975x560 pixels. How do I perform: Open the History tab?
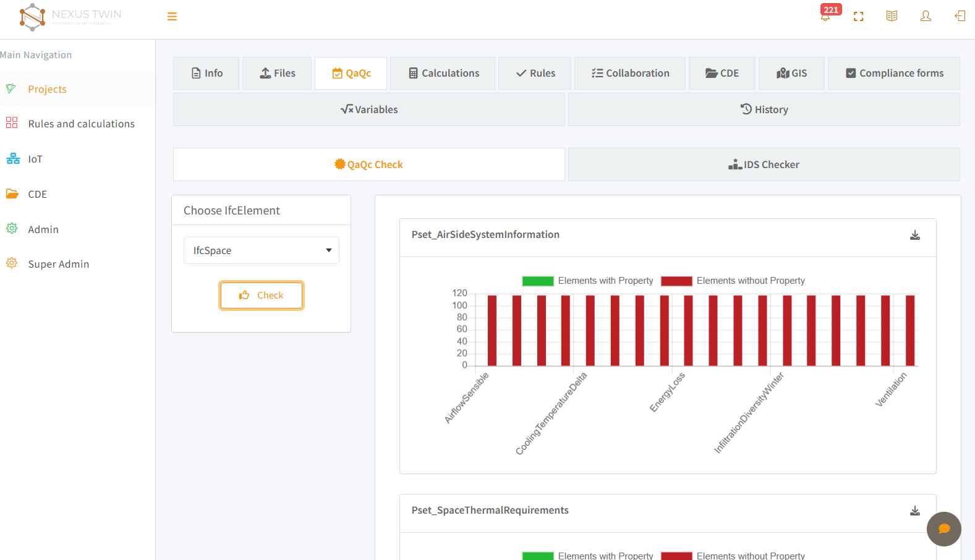(764, 109)
